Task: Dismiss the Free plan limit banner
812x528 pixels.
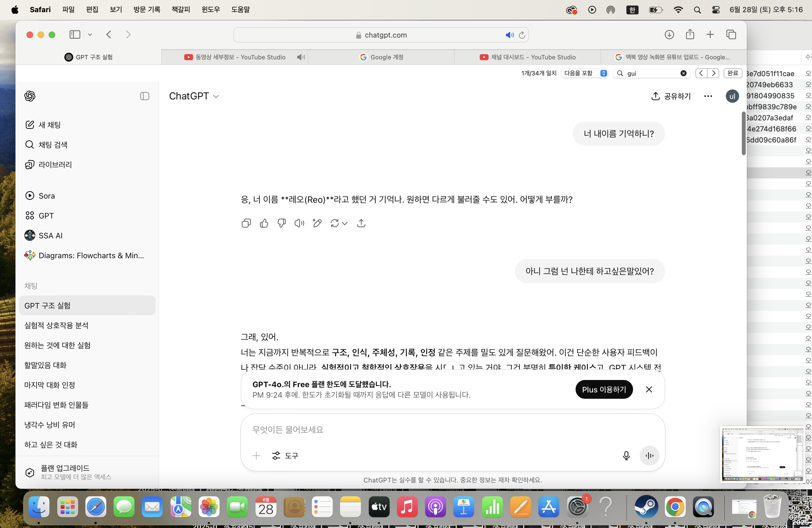Action: [x=649, y=389]
